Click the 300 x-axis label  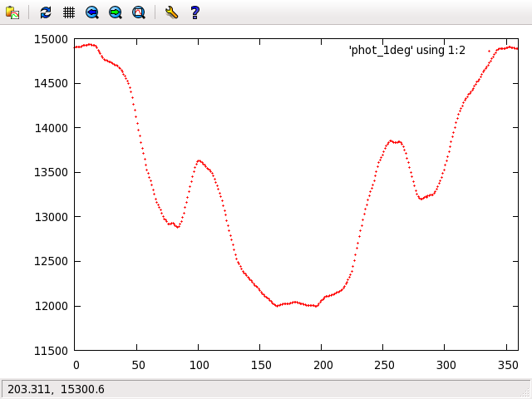pos(446,365)
